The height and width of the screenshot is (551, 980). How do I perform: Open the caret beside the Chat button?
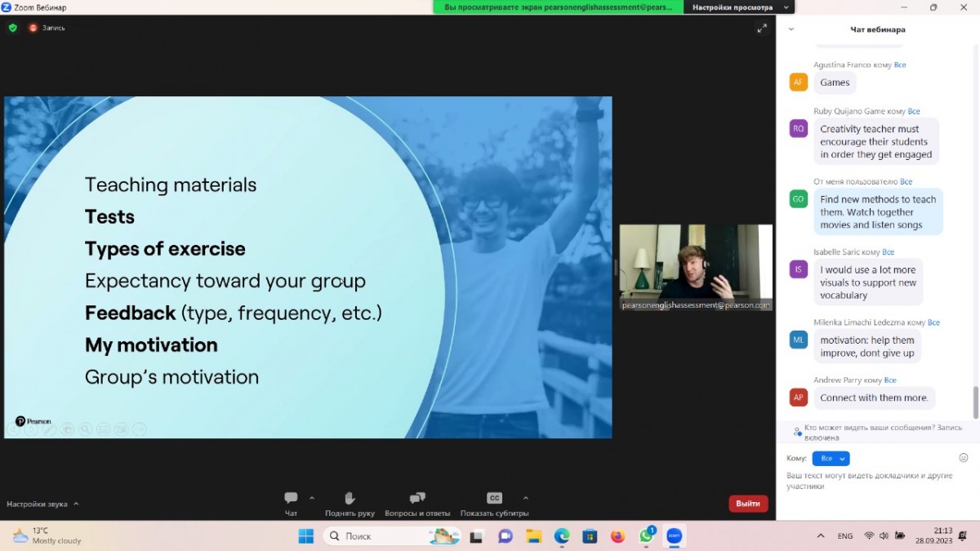[312, 497]
